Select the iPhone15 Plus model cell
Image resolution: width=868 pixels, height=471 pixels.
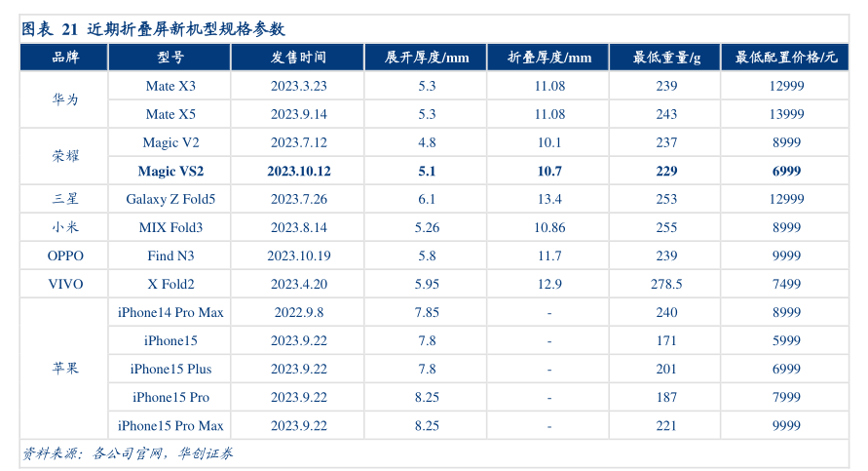[170, 369]
